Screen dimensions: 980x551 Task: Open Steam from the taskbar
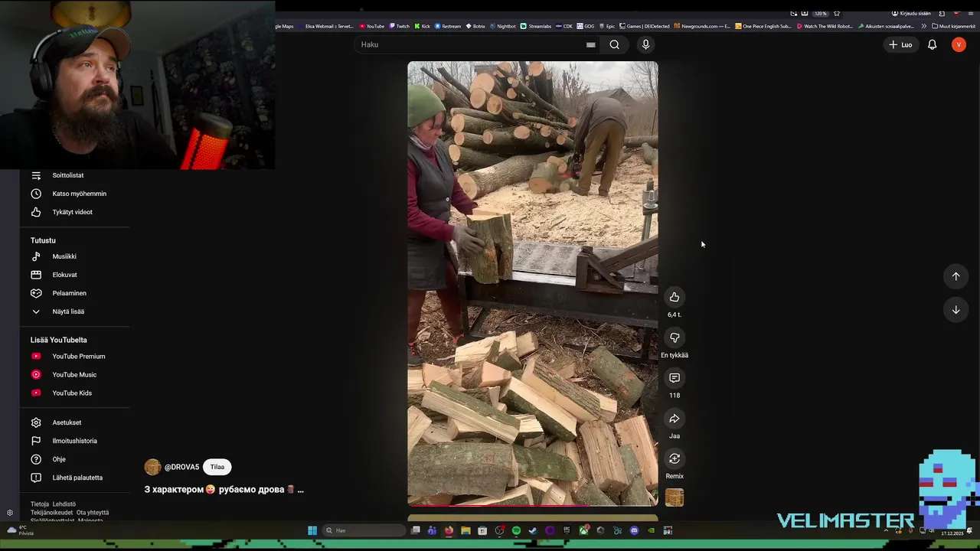pyautogui.click(x=533, y=530)
